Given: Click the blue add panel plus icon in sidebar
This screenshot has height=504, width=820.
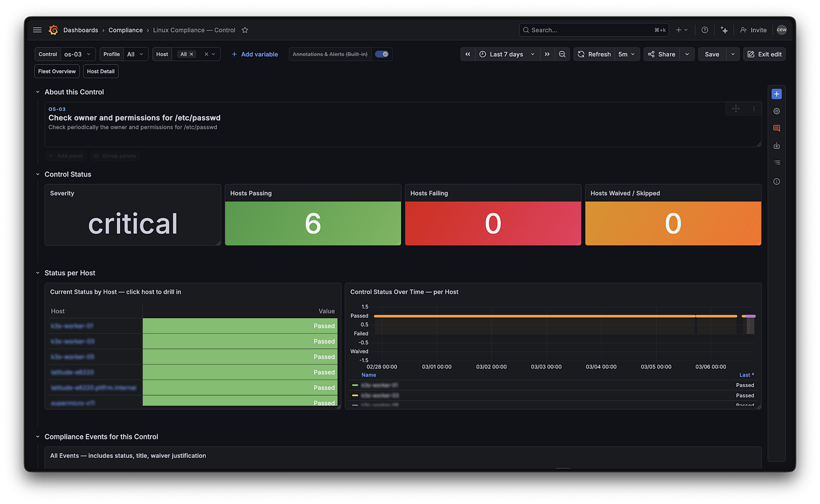Looking at the screenshot, I should (777, 94).
